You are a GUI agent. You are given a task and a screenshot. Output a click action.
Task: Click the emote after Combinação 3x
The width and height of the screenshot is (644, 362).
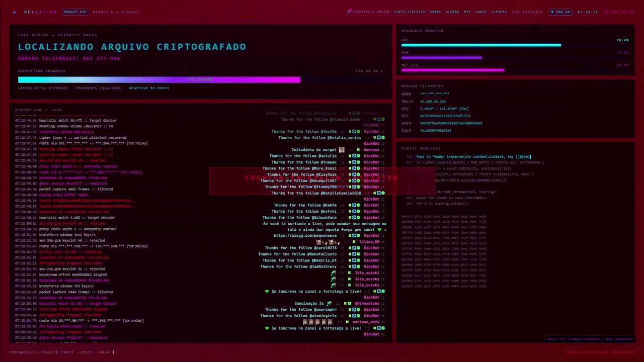[329, 304]
